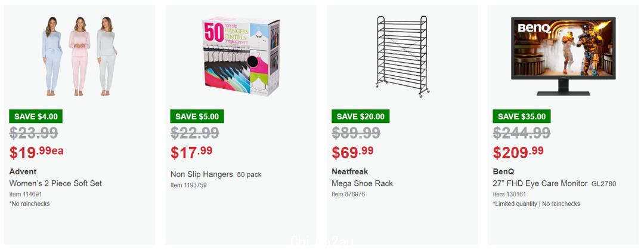
Task: Select the SAVE $4.00 green badge
Action: point(36,116)
